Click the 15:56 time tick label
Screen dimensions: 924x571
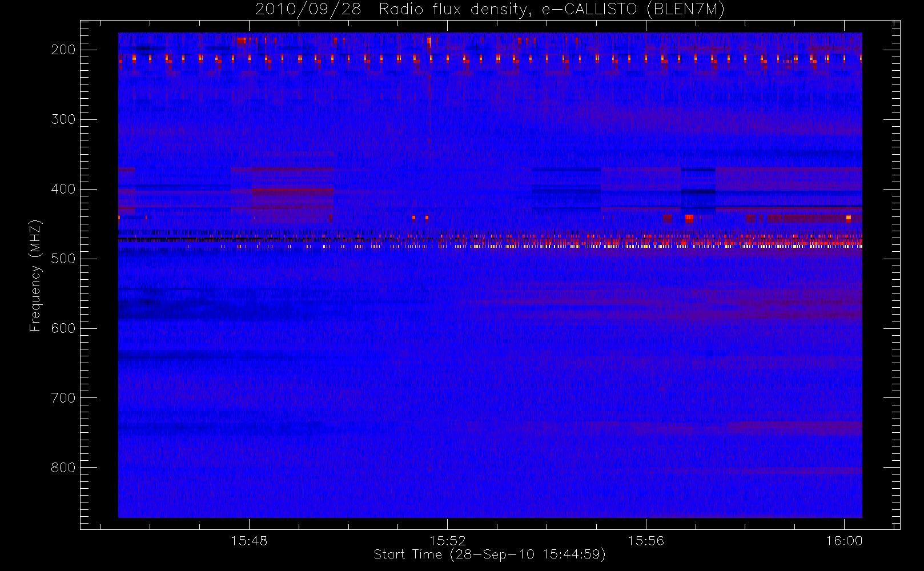pyautogui.click(x=646, y=541)
